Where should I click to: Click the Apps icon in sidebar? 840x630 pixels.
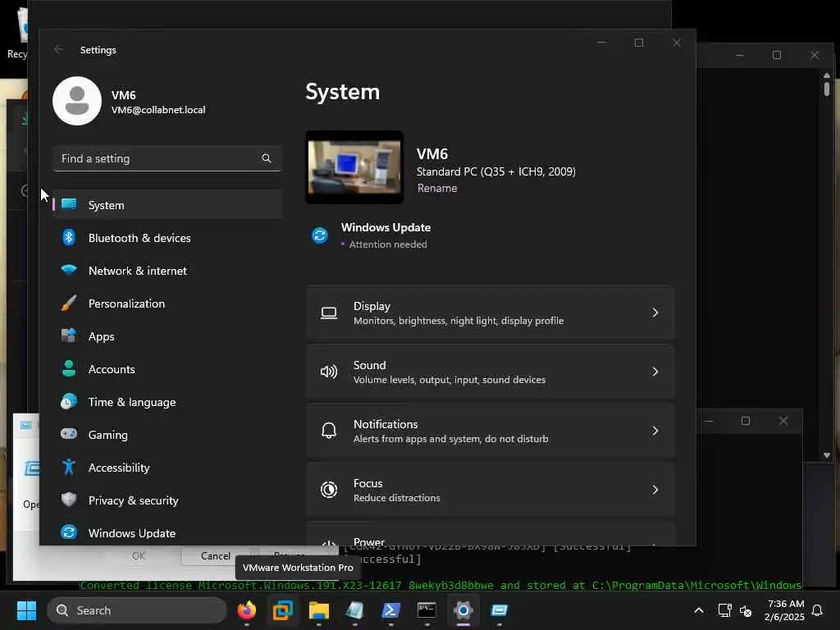[69, 336]
